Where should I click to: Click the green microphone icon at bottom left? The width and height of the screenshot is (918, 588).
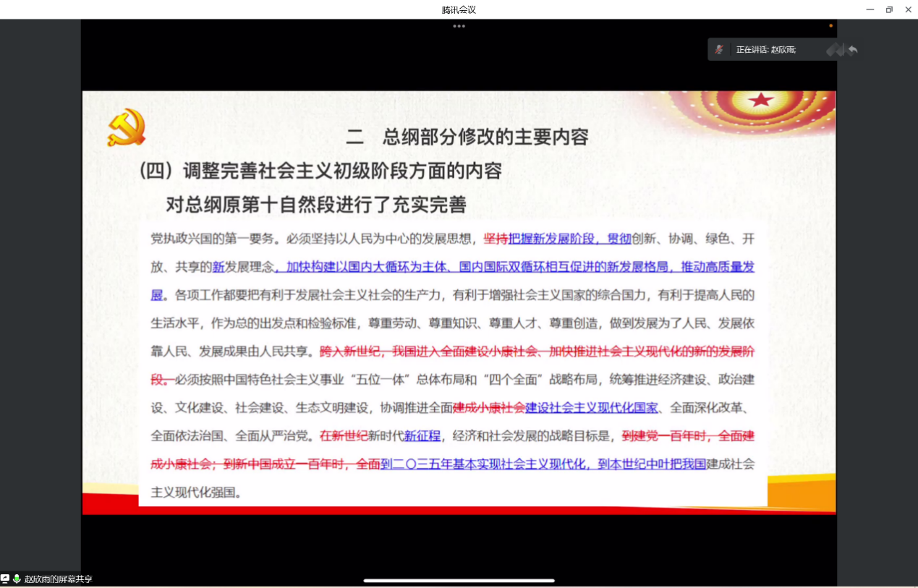coord(17,579)
